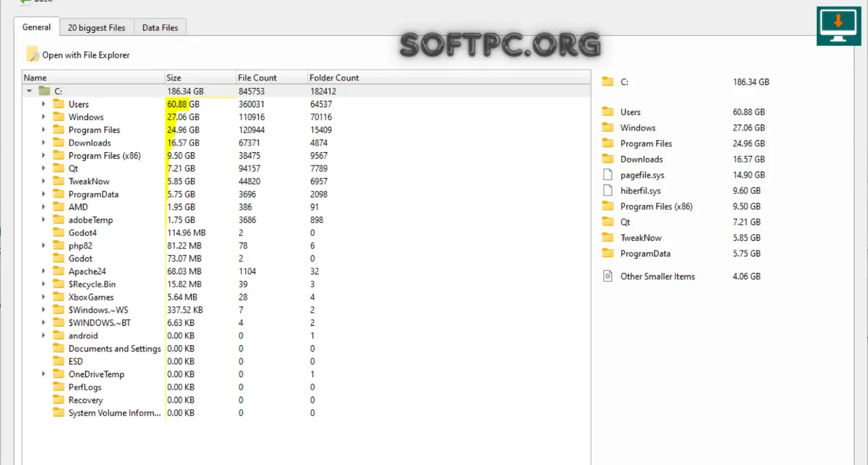Click the download monitor icon at top right

839,26
